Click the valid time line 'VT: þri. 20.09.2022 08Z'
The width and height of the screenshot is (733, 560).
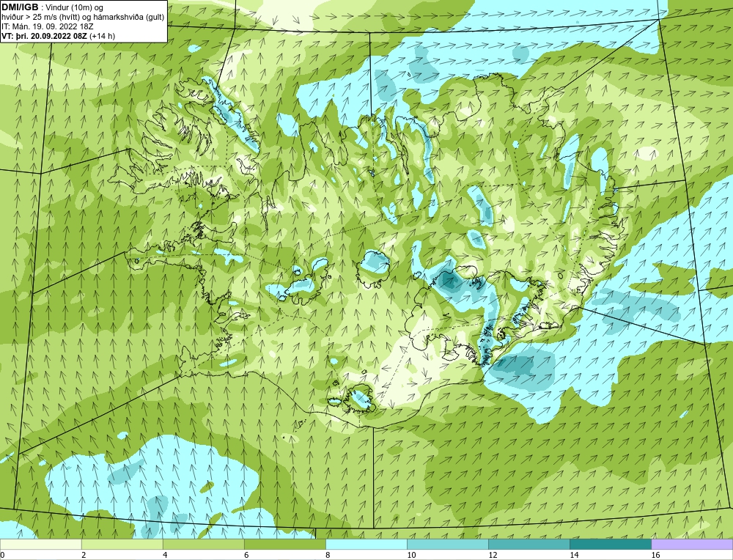click(x=44, y=35)
